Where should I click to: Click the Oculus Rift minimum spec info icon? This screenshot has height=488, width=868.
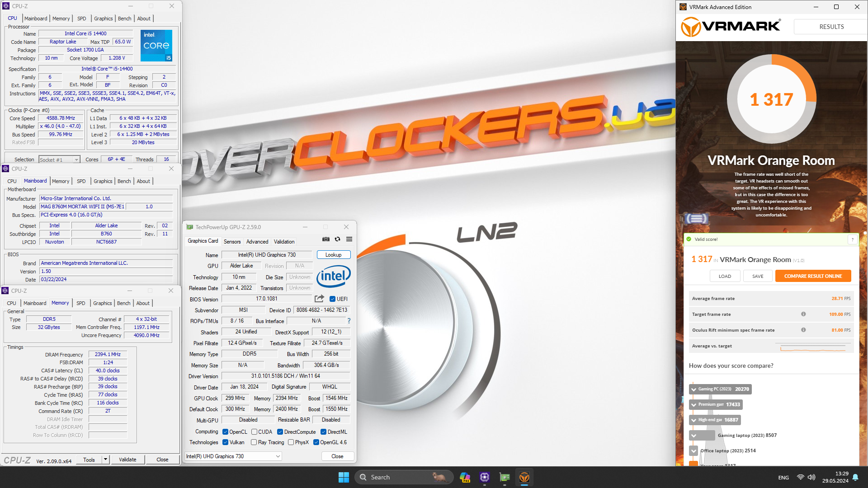(803, 330)
